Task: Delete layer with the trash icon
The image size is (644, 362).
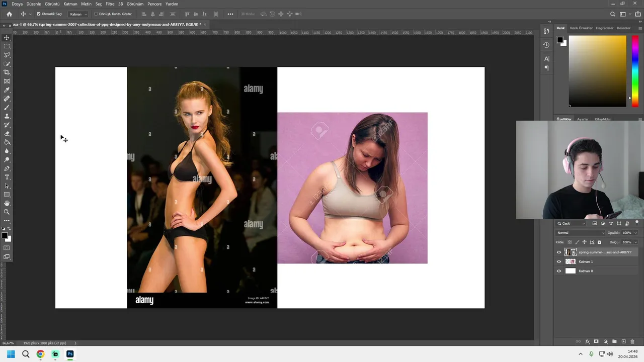Action: point(632,341)
